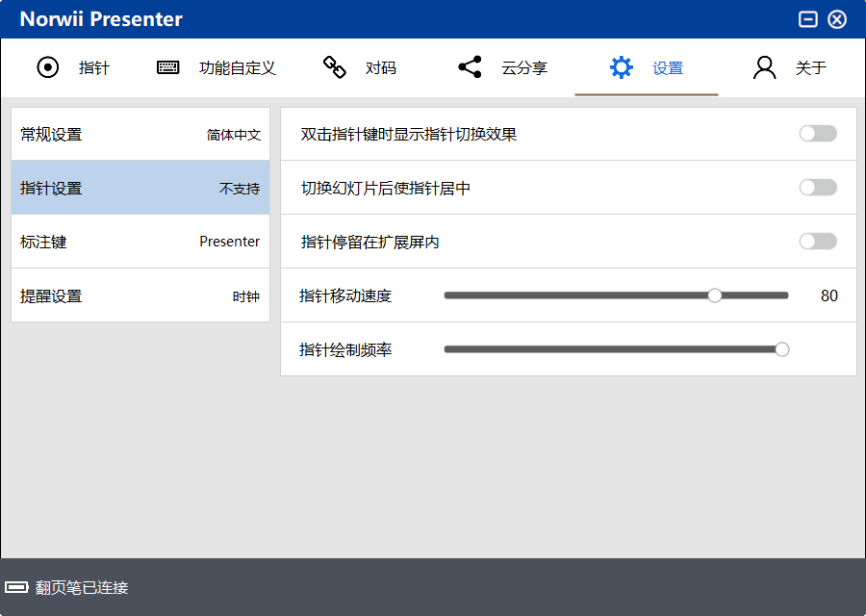Enable 双击指针键时显示指针切换效果 toggle

pos(817,134)
